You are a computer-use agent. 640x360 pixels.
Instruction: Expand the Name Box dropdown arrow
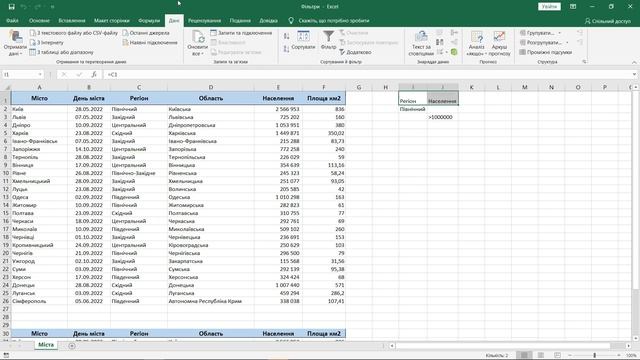[40, 75]
